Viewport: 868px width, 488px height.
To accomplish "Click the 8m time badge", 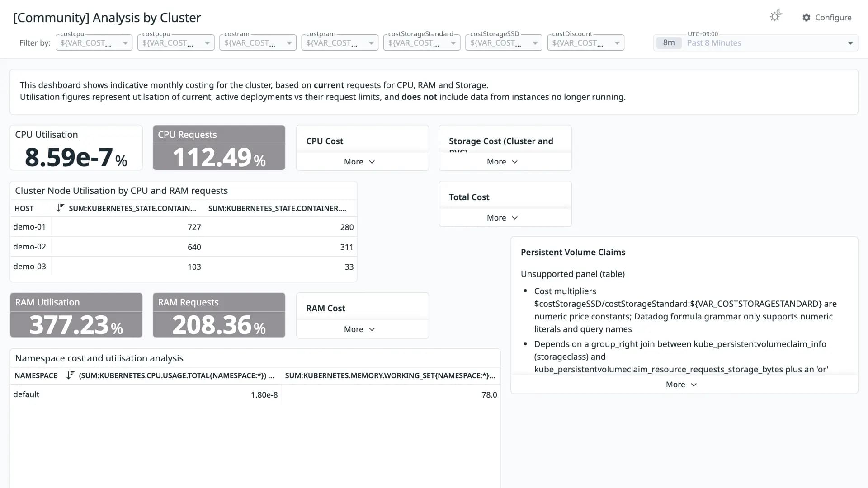I will (x=669, y=42).
